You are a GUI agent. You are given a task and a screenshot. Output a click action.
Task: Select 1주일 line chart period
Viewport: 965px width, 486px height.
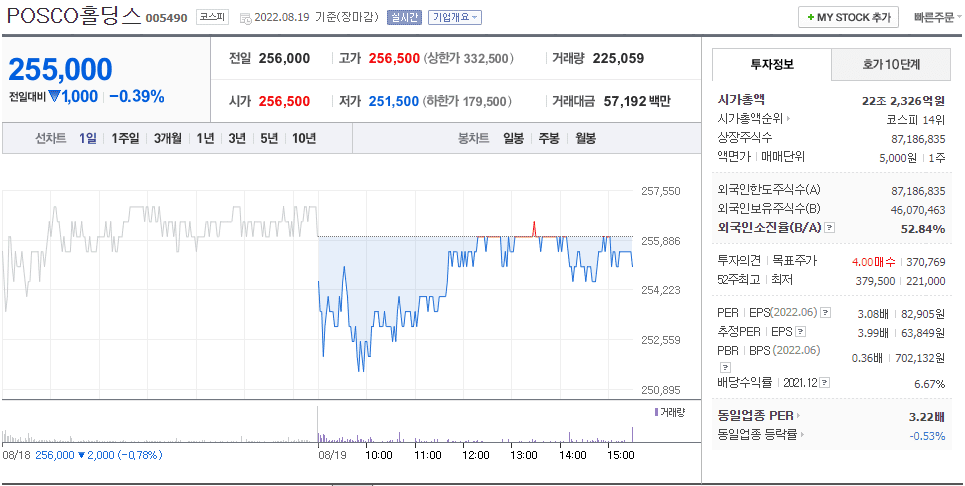(125, 138)
